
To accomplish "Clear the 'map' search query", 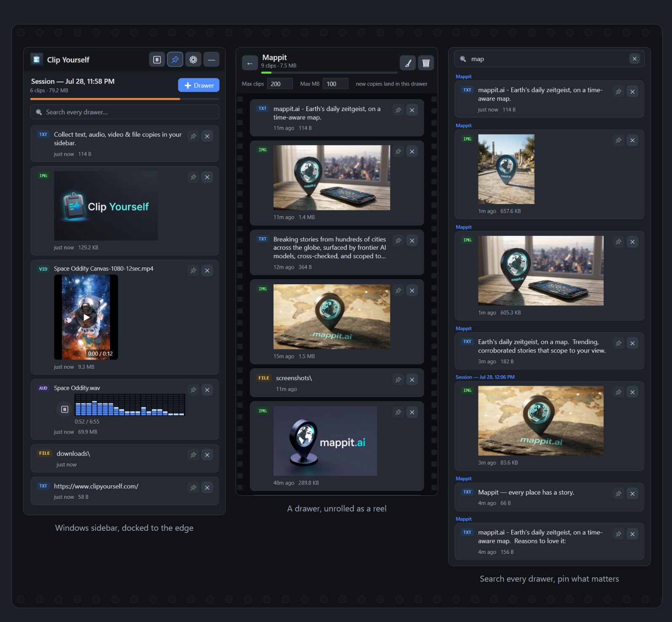I will point(635,59).
